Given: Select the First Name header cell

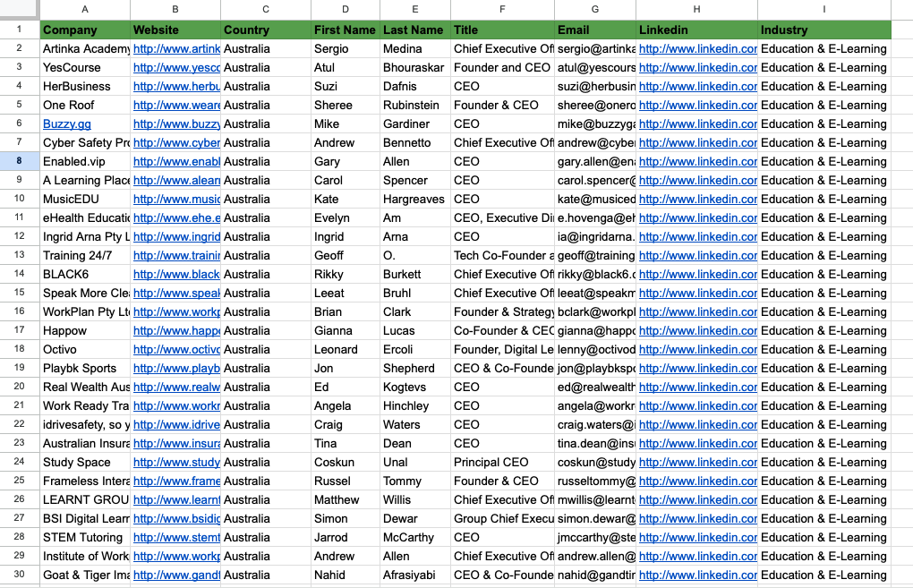Looking at the screenshot, I should 346,30.
